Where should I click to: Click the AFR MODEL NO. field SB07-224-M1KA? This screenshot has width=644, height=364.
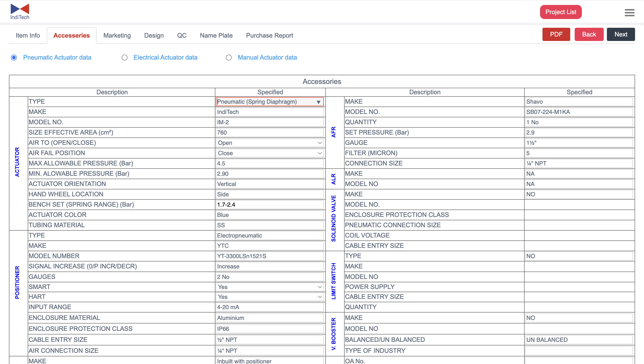pyautogui.click(x=579, y=112)
